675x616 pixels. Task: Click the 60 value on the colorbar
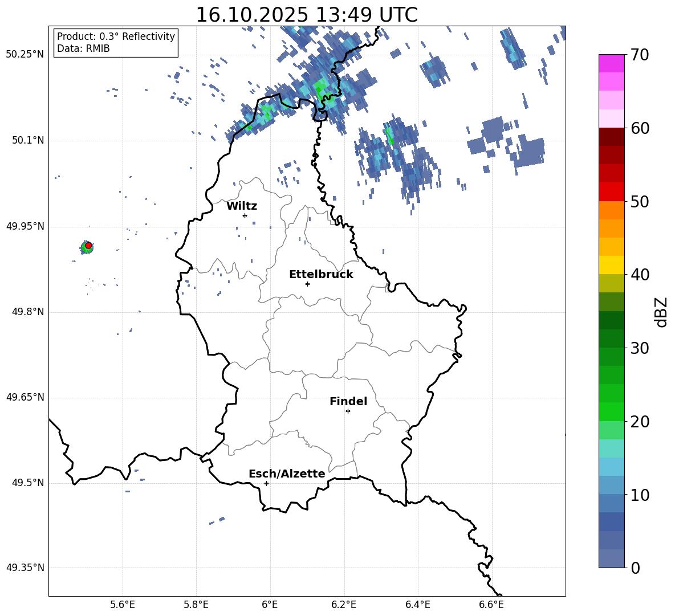[640, 128]
